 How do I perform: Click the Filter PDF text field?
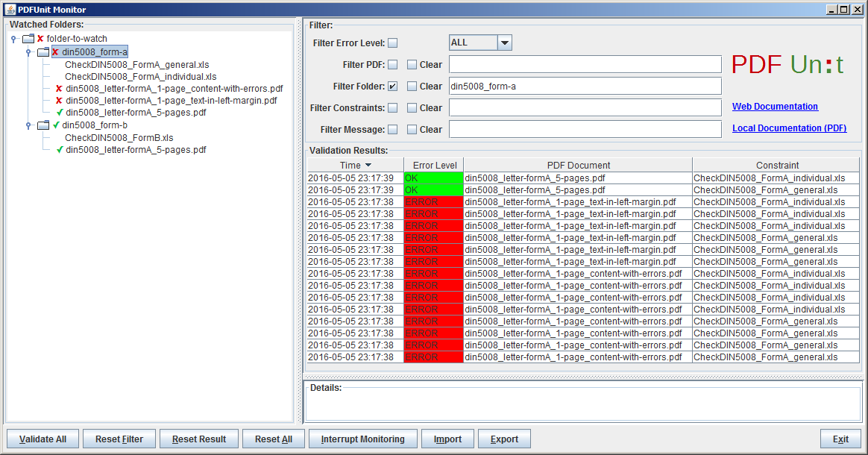click(585, 65)
